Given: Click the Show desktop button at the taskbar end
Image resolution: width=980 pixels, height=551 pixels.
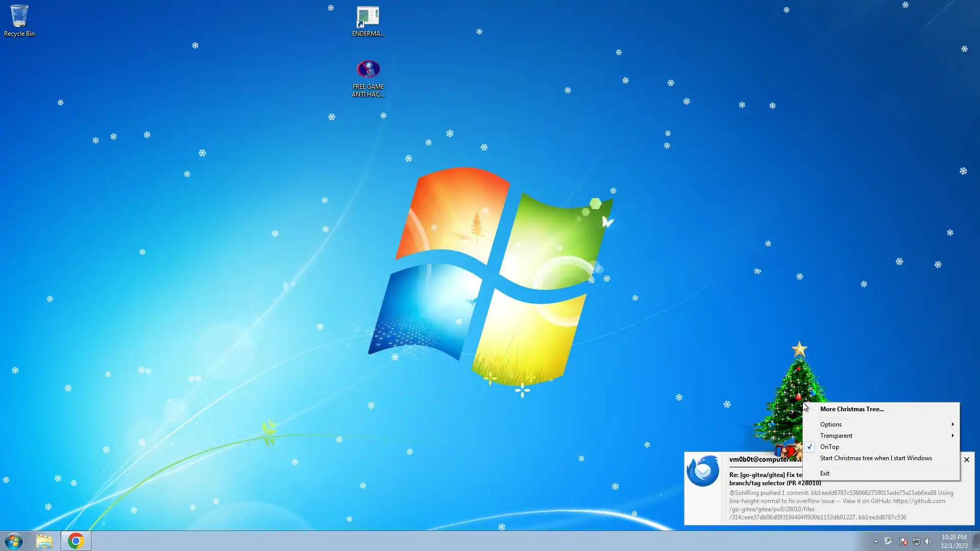Looking at the screenshot, I should click(x=976, y=541).
